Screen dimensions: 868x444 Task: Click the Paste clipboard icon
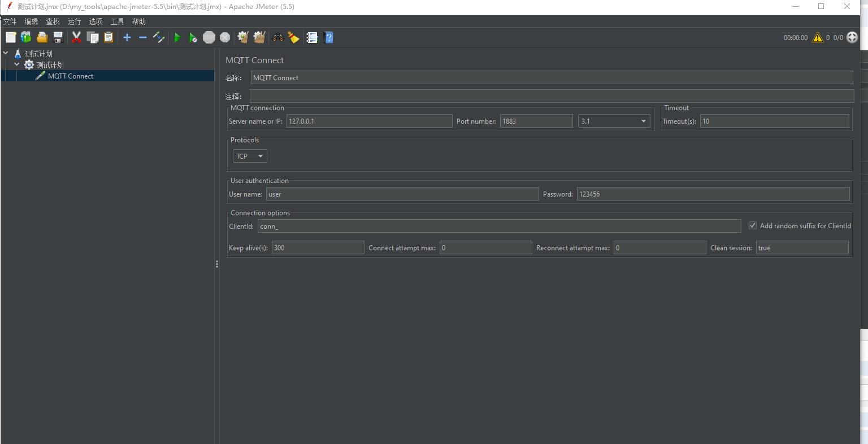tap(108, 37)
